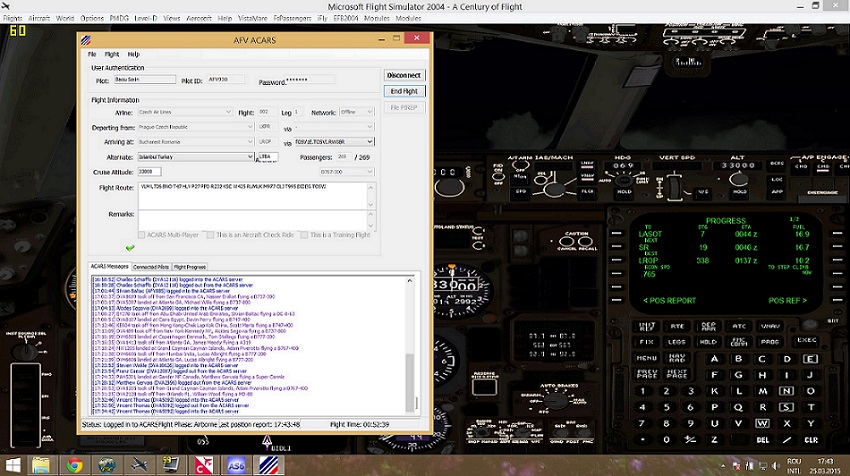
Task: Click the End Flight button
Action: (x=404, y=91)
